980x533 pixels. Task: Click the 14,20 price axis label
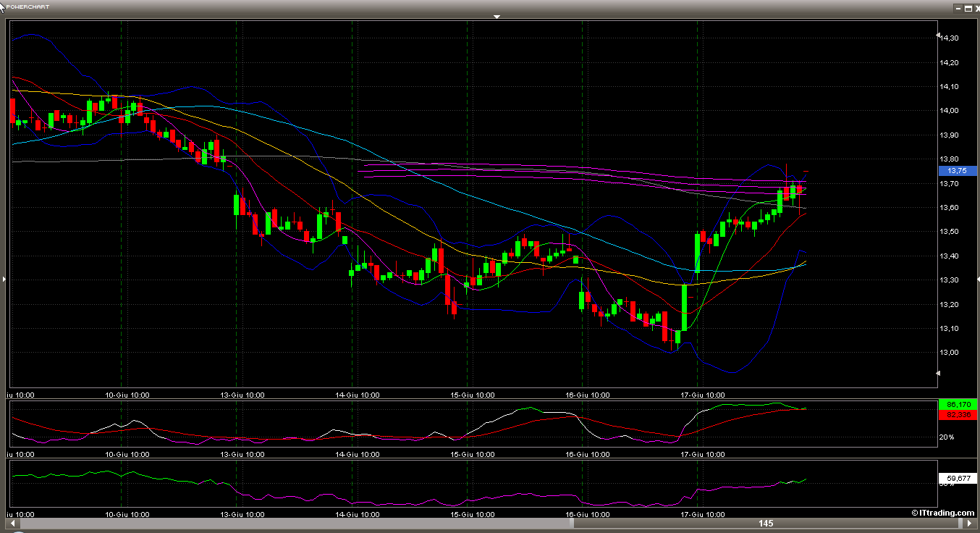pyautogui.click(x=949, y=62)
